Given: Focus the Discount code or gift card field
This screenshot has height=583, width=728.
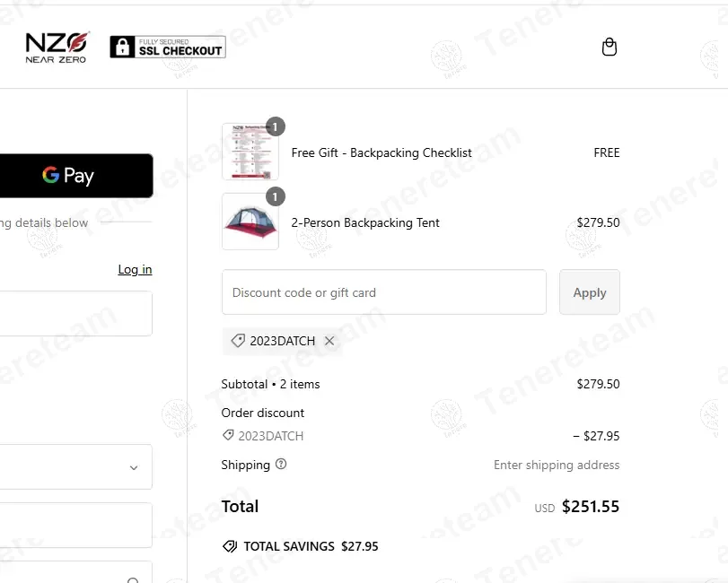Looking at the screenshot, I should tap(384, 292).
